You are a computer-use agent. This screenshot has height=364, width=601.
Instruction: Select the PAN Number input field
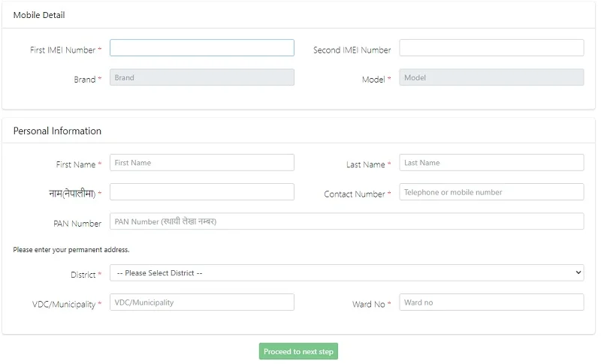347,221
